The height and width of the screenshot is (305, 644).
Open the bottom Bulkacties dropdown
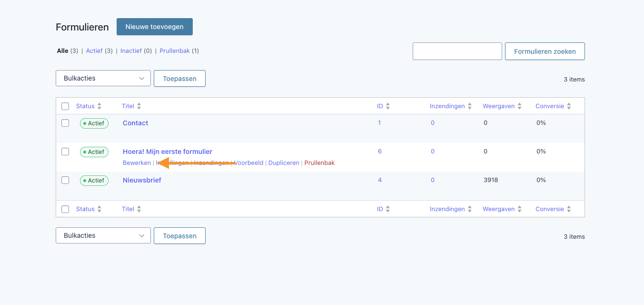point(103,235)
